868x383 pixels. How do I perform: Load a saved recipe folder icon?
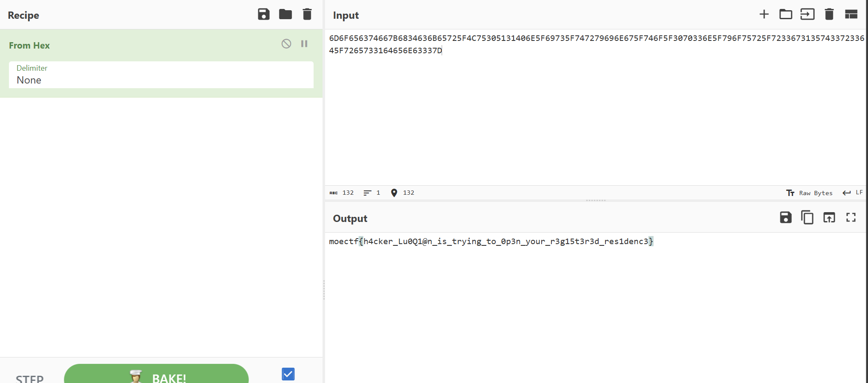coord(286,14)
